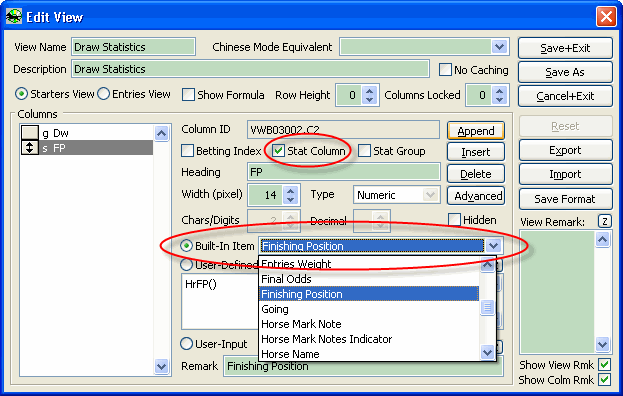The height and width of the screenshot is (396, 623).
Task: Click Cancel+Exit button
Action: 565,96
